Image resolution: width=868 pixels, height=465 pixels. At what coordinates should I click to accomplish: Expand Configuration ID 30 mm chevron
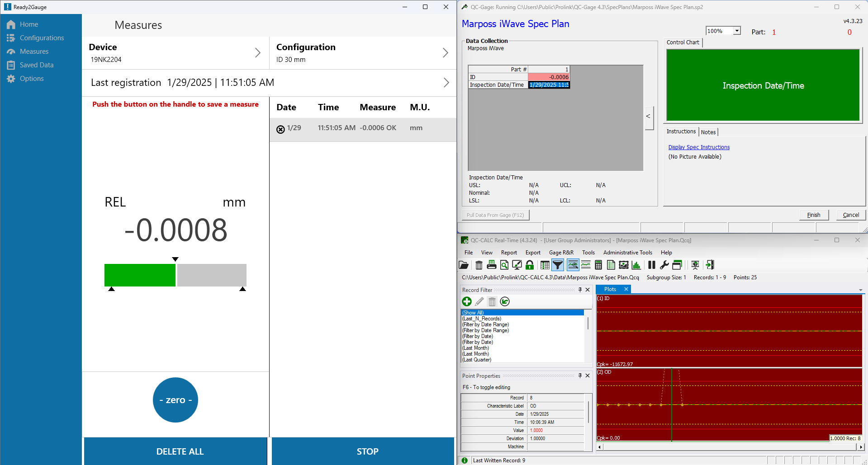(x=445, y=53)
